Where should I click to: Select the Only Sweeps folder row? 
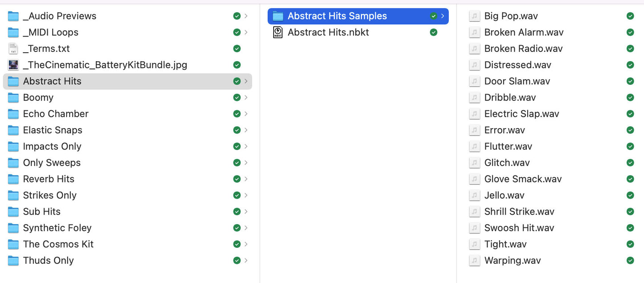click(127, 163)
